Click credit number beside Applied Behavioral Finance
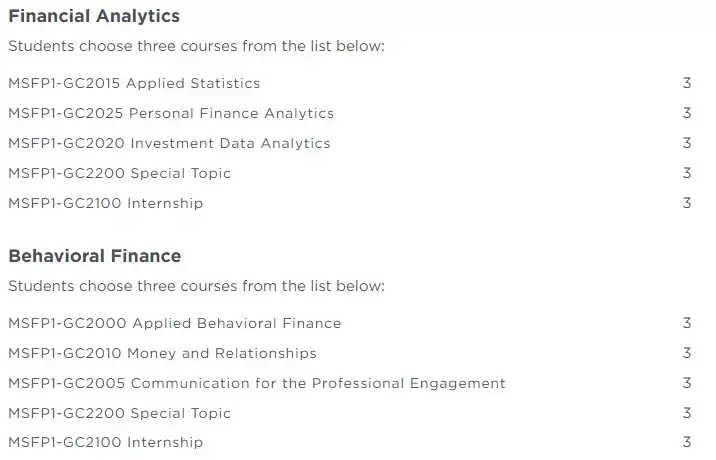This screenshot has width=716, height=460. pyautogui.click(x=687, y=323)
